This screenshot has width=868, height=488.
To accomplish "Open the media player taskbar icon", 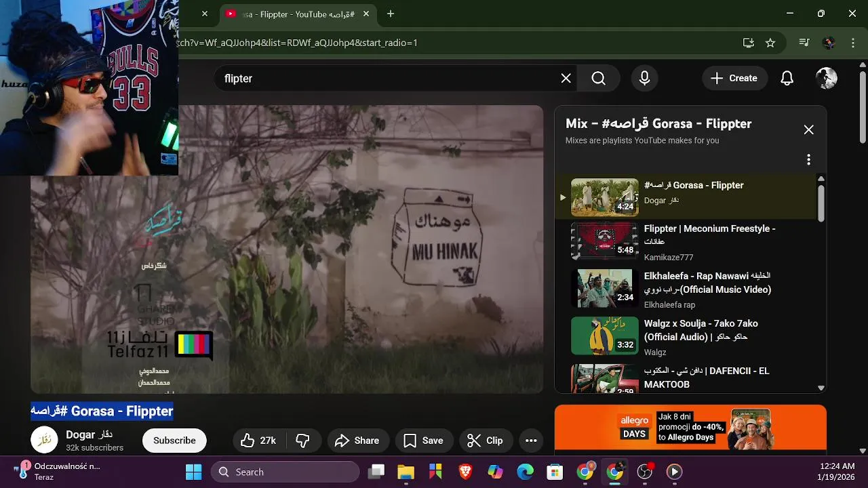I will click(674, 472).
